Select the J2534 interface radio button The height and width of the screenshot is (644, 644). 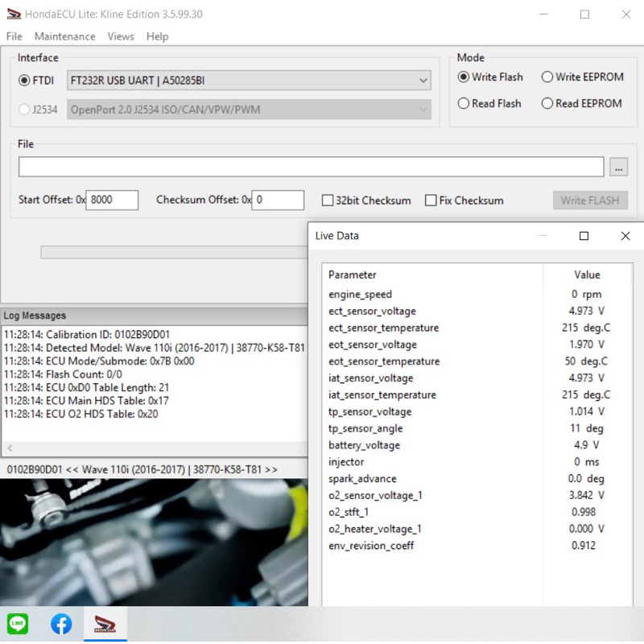coord(24,109)
